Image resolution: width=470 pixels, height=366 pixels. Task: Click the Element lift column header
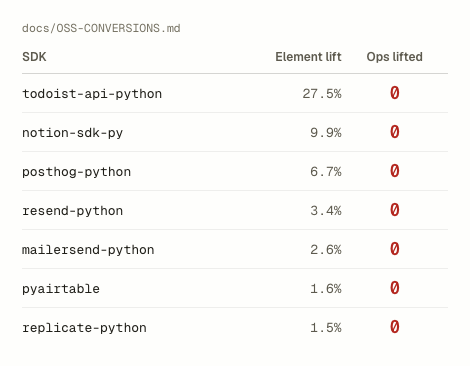click(308, 57)
